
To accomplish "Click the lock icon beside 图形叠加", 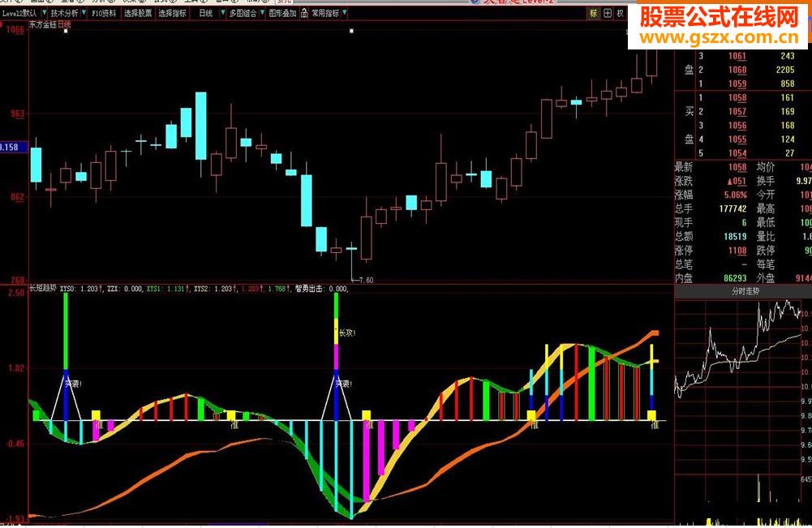I will [x=304, y=13].
